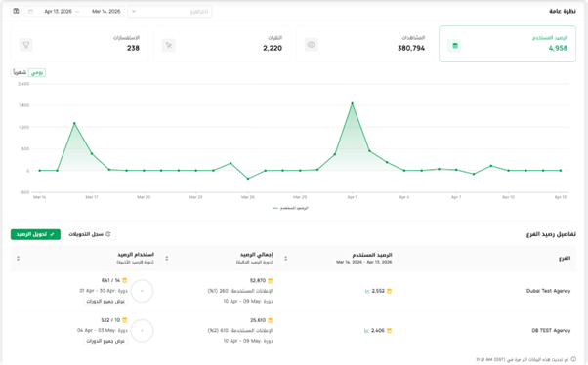Click الإعلانات المستخدمة 610 text in DB TEST row
The image size is (588, 365).
[240, 331]
